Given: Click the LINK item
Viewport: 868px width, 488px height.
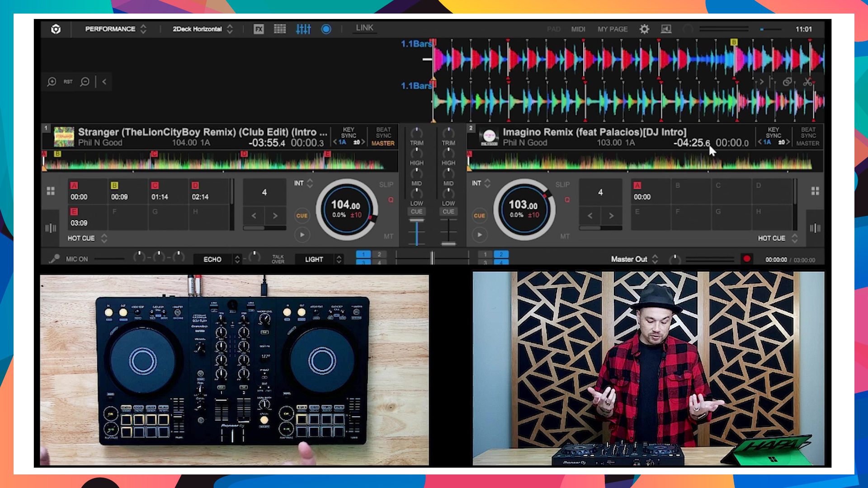Looking at the screenshot, I should [364, 28].
